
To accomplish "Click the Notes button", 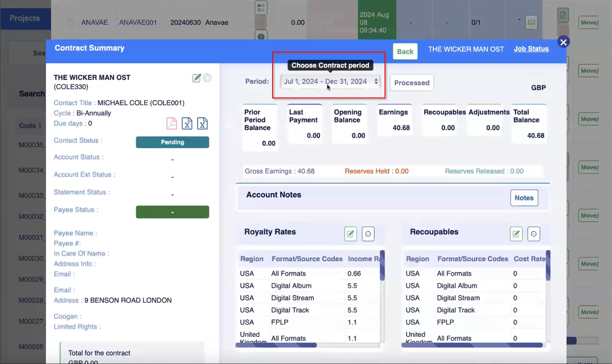I will 524,198.
